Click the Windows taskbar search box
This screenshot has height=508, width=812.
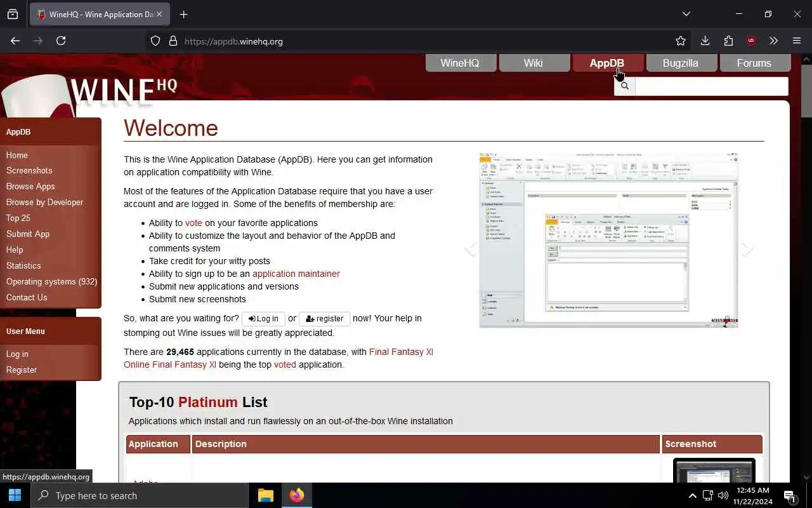point(140,495)
